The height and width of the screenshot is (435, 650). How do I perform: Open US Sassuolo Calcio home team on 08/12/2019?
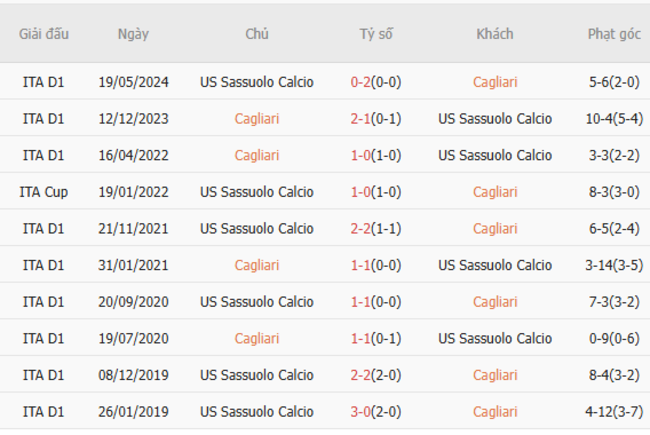257,375
